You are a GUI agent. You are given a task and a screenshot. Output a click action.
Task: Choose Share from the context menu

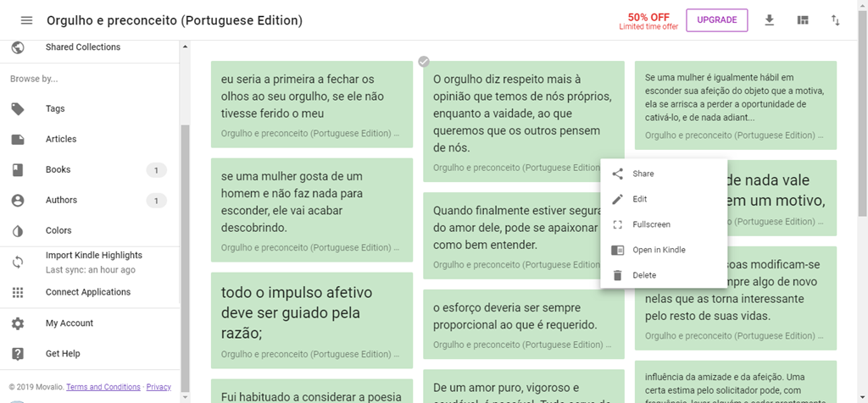coord(664,174)
